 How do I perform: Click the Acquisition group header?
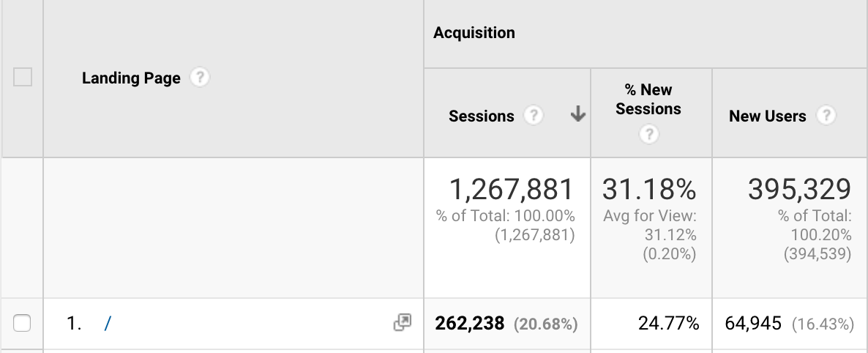click(474, 33)
